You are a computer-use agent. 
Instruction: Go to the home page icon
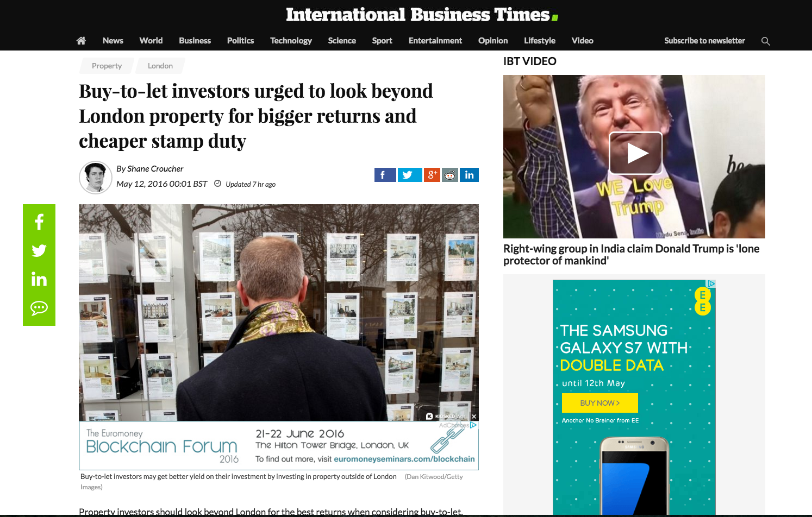[x=81, y=41]
